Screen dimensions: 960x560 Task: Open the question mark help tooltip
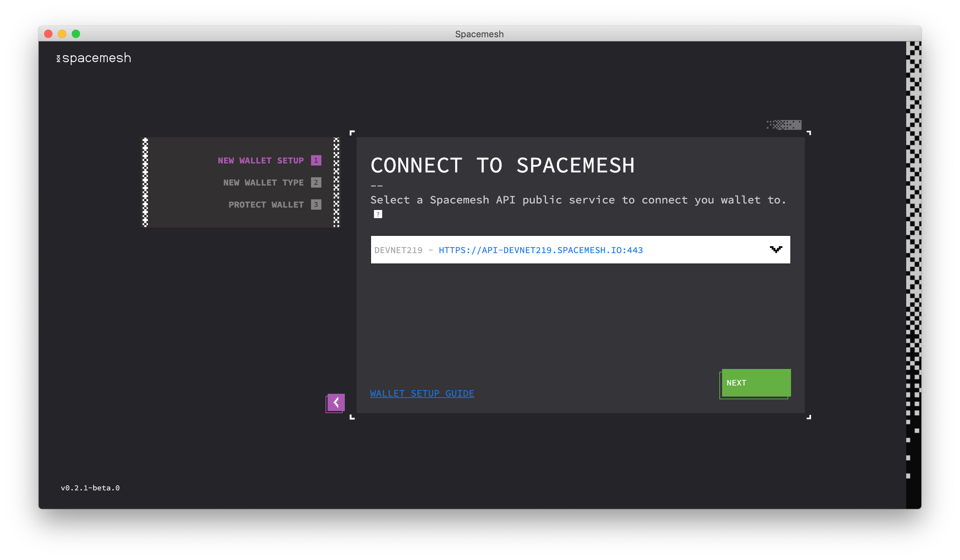(378, 214)
